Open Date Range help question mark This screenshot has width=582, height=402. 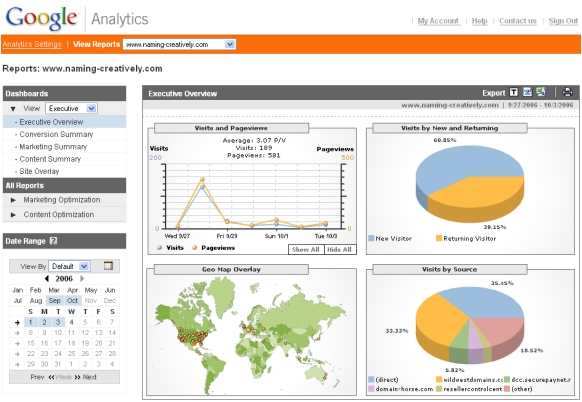point(53,241)
